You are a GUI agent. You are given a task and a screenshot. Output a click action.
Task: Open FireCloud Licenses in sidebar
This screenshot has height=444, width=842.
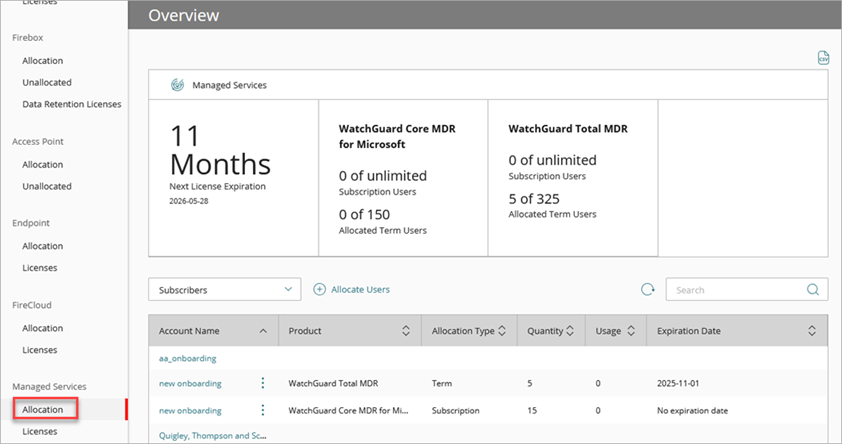pos(40,350)
